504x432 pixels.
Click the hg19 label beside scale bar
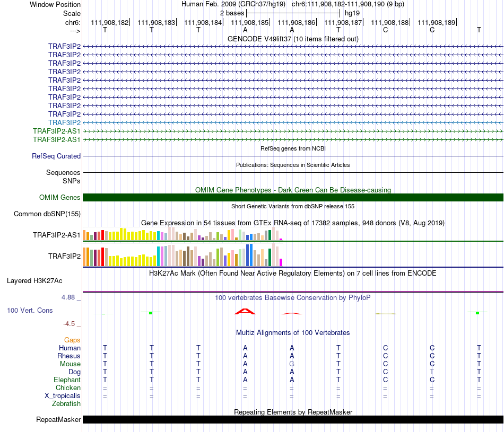(352, 13)
